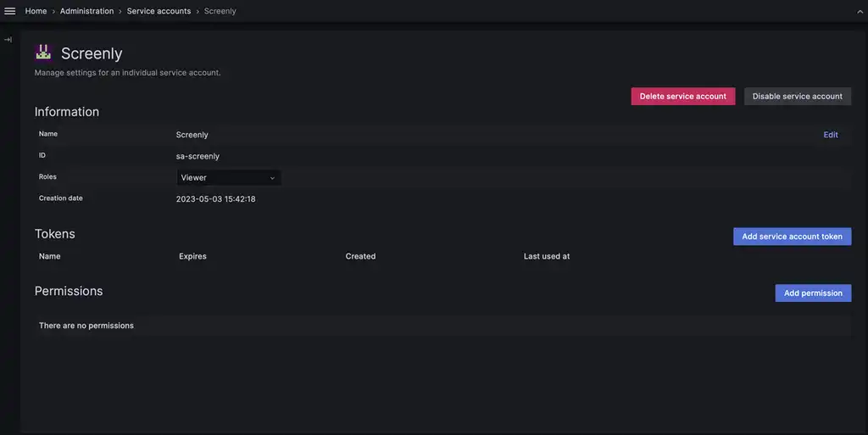The image size is (868, 435).
Task: Click the Screenly page title
Action: pyautogui.click(x=92, y=53)
